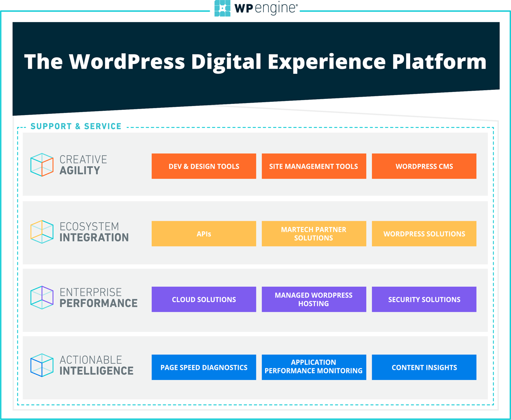The height and width of the screenshot is (420, 511).
Task: Select the APIs yellow box
Action: point(204,233)
